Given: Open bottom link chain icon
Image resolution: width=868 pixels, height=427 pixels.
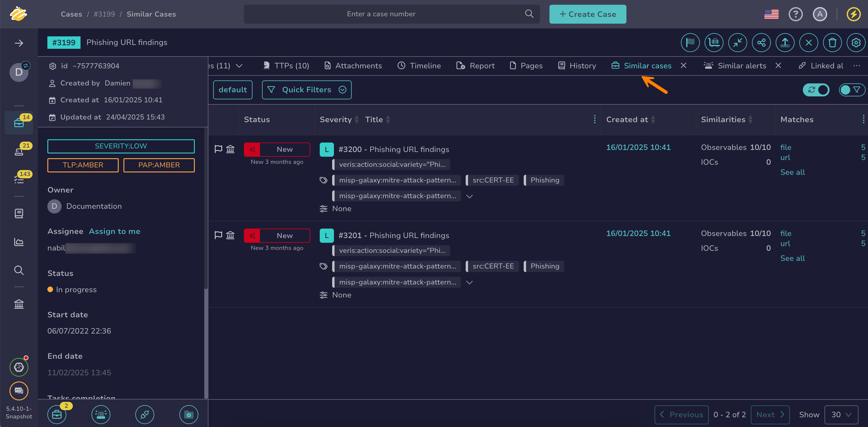Looking at the screenshot, I should [144, 414].
